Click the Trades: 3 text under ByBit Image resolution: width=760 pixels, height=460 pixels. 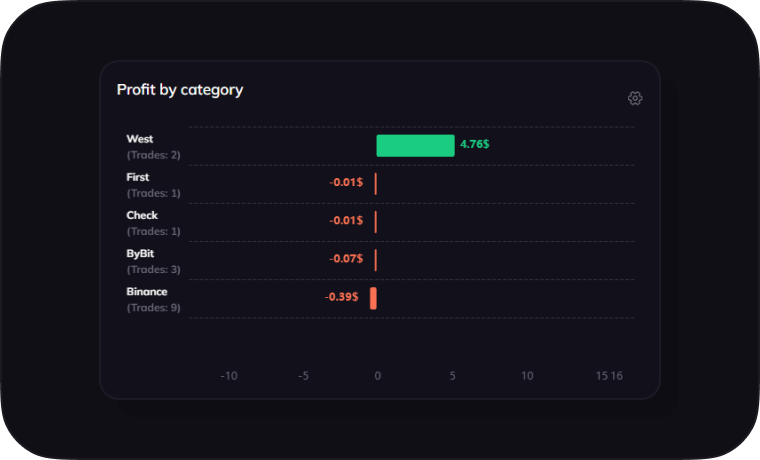[x=154, y=270]
